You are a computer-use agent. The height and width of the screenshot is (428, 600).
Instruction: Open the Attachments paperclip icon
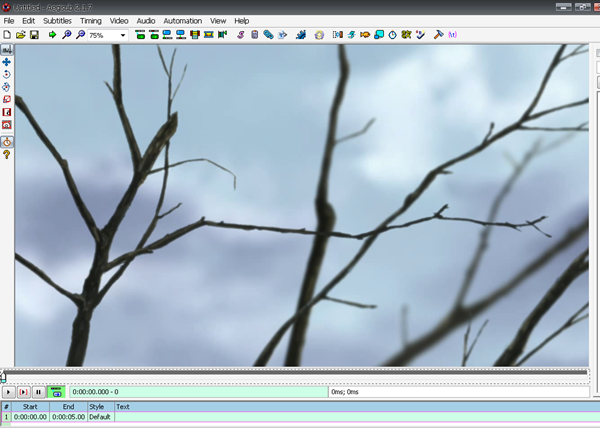tap(268, 35)
